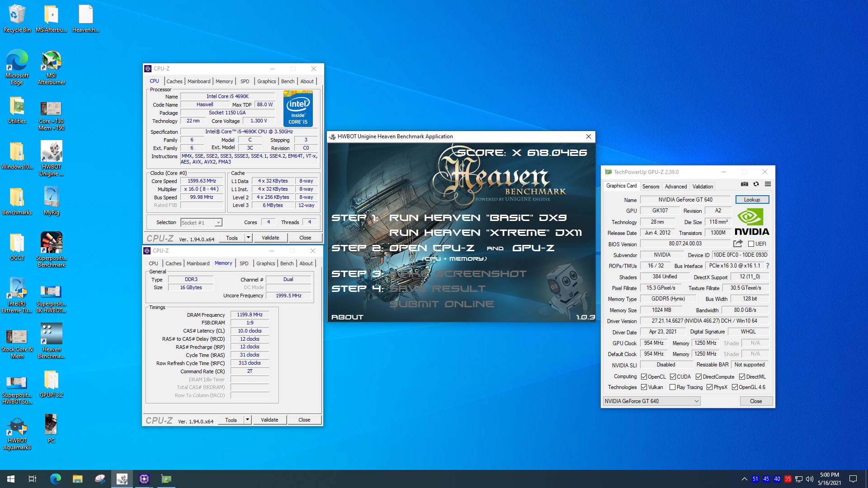Toggle the PhysX checkbox
The image size is (868, 488).
709,387
